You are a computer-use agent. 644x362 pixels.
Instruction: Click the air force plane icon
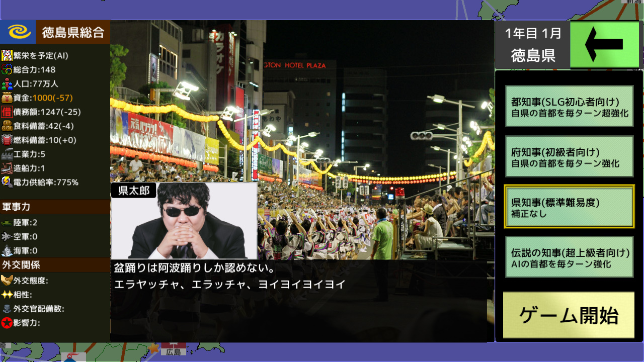tap(7, 237)
